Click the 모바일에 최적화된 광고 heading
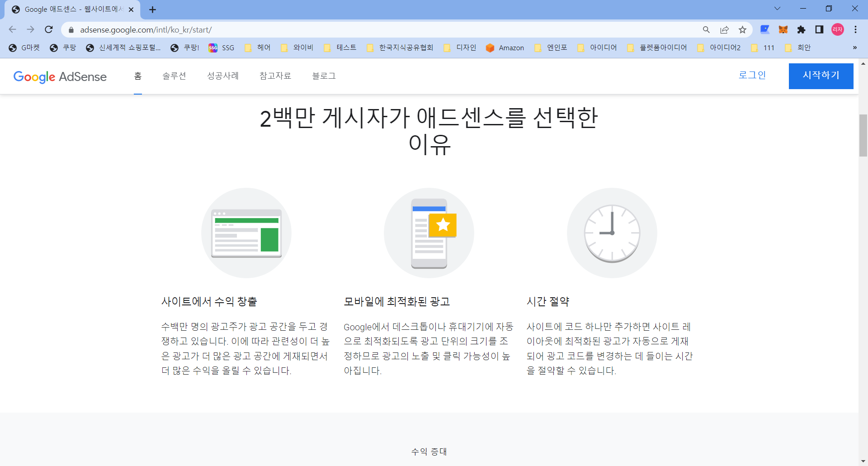The width and height of the screenshot is (868, 466). [x=397, y=301]
